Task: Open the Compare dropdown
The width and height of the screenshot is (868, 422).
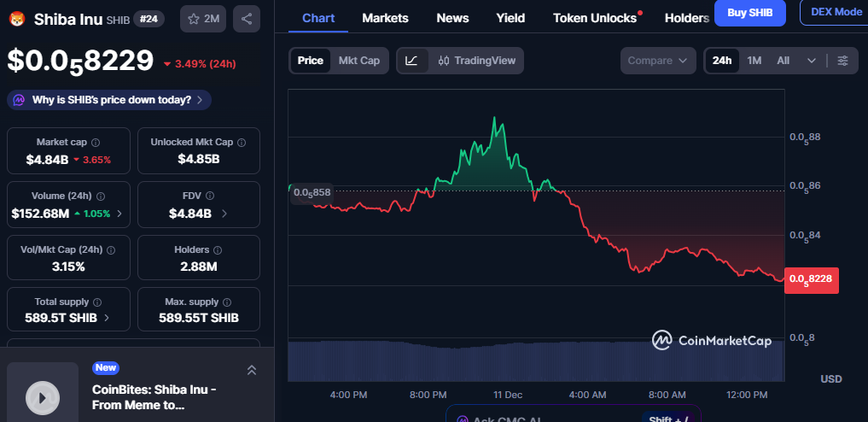Action: click(x=657, y=61)
